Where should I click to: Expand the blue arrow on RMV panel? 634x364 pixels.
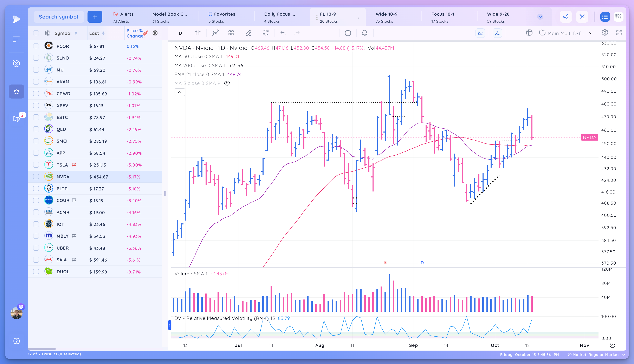[x=169, y=325]
